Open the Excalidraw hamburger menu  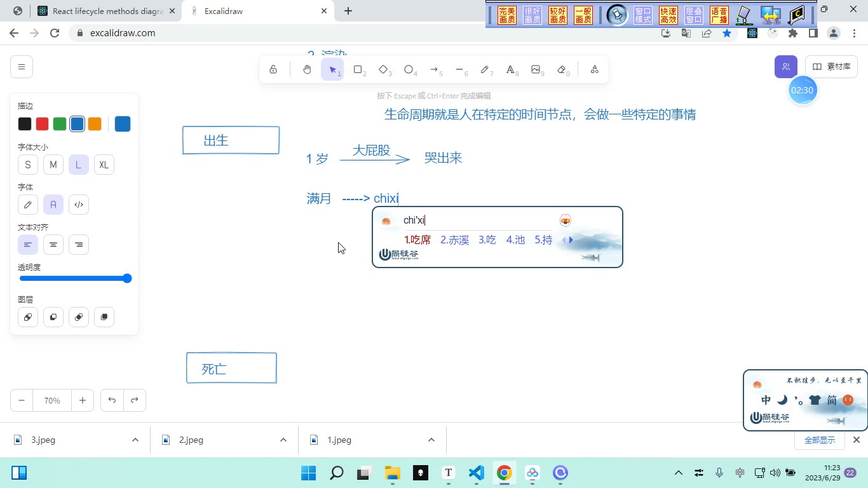(22, 67)
